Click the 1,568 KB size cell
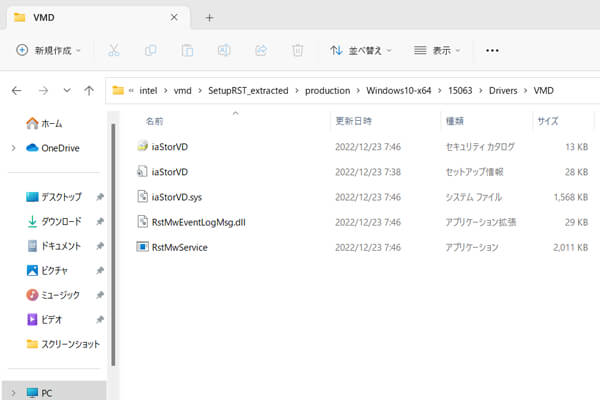The image size is (600, 400). [x=571, y=197]
